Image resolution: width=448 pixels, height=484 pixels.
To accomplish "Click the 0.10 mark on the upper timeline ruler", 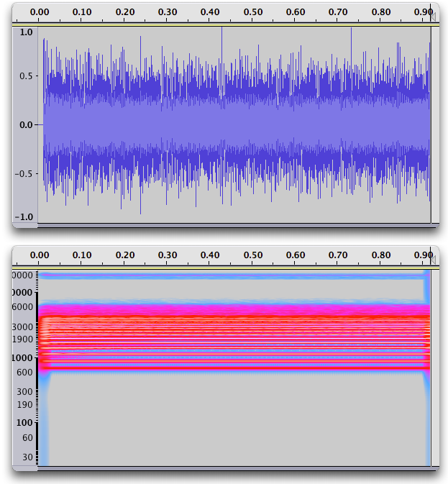I will (82, 12).
